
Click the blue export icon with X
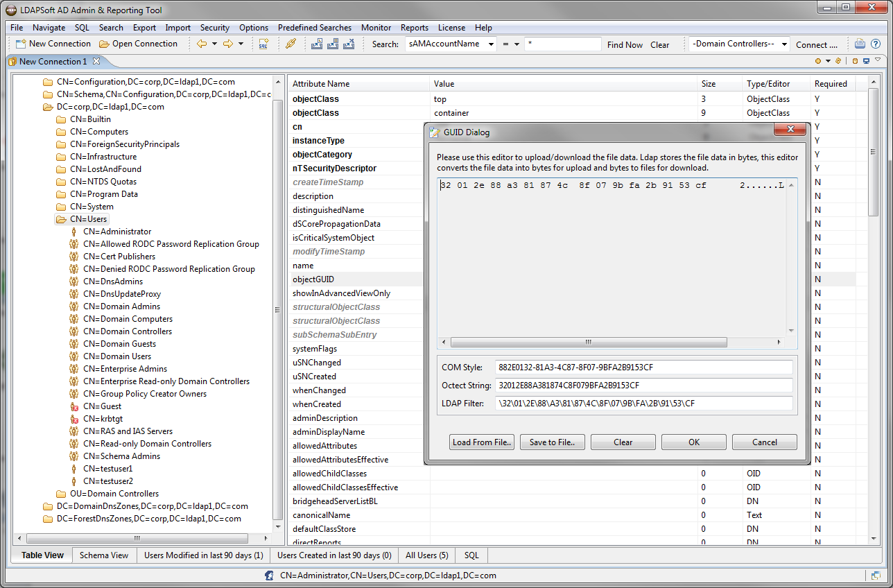click(349, 44)
